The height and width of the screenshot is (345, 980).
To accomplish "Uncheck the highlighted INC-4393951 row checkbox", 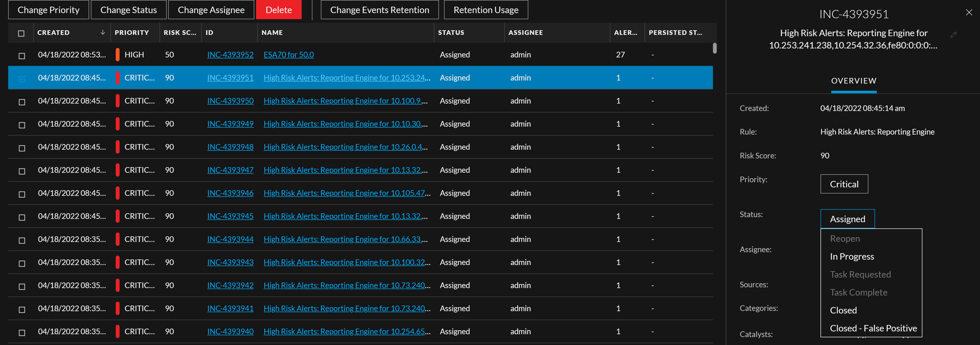I will pyautogui.click(x=22, y=78).
